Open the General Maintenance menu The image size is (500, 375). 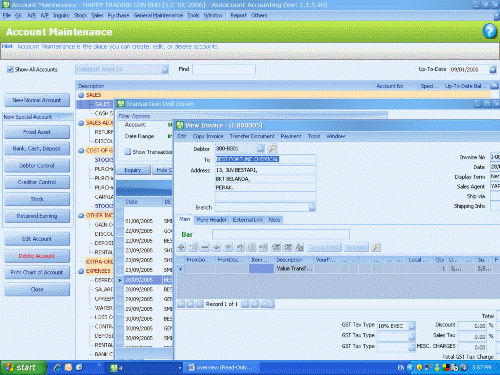point(158,15)
